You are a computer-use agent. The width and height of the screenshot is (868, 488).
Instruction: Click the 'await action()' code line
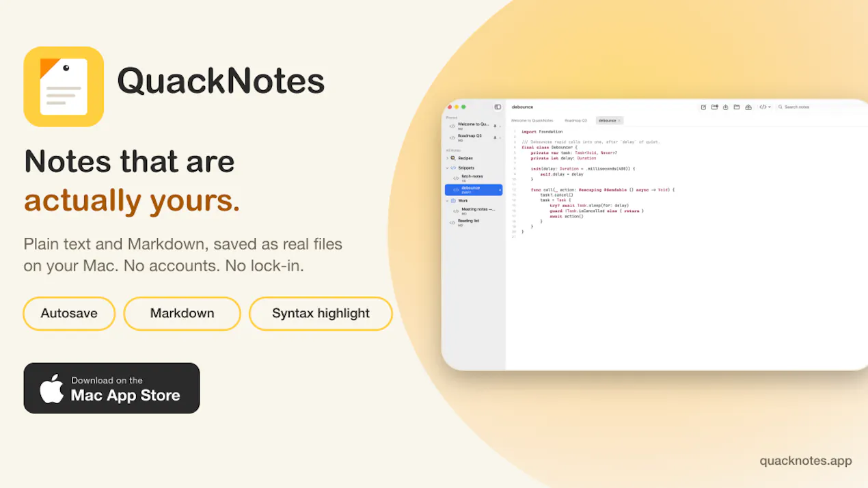pos(567,216)
